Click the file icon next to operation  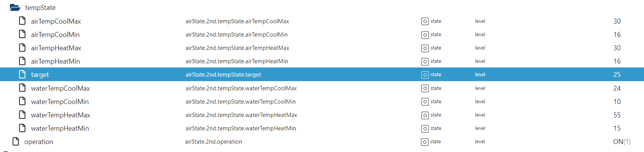click(16, 141)
